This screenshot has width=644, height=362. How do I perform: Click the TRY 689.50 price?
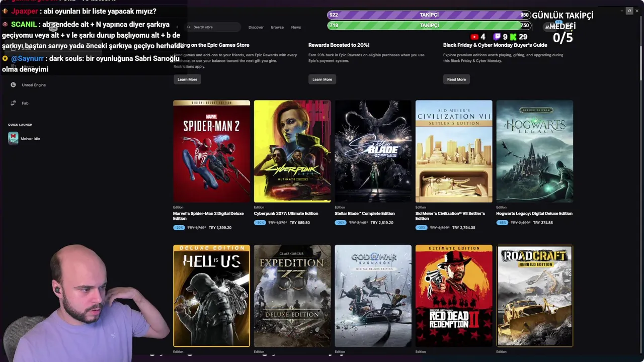click(300, 223)
